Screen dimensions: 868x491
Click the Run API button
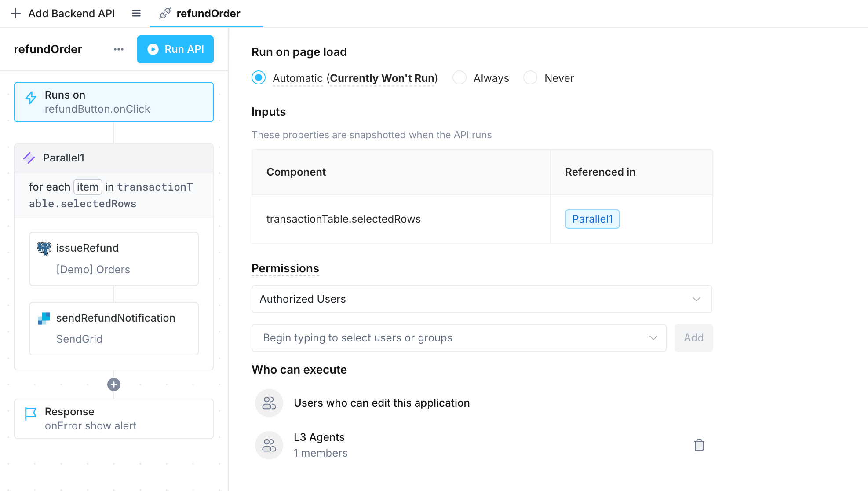pyautogui.click(x=175, y=49)
